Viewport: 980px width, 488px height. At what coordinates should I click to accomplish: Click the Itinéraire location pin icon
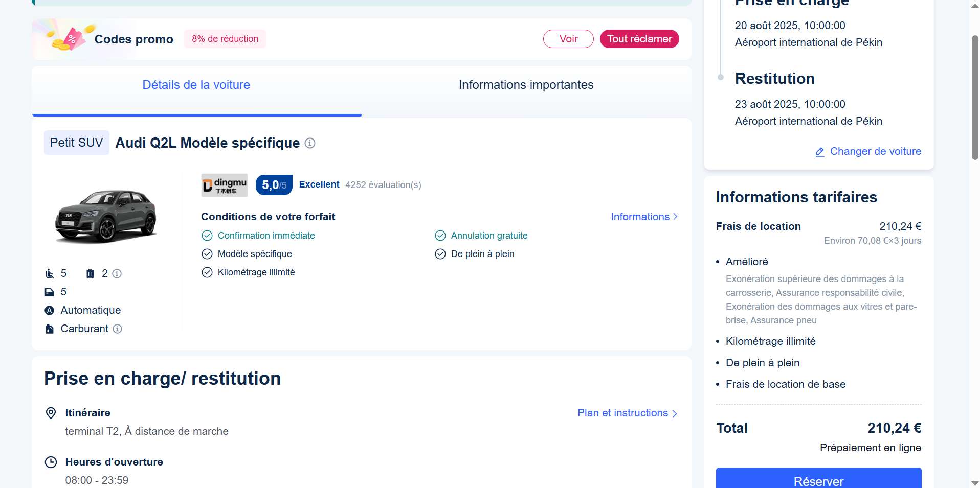pyautogui.click(x=51, y=413)
